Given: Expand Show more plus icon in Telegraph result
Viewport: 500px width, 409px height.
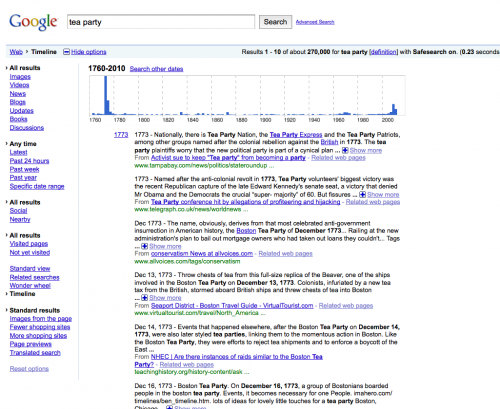Looking at the screenshot, I should pos(363,194).
